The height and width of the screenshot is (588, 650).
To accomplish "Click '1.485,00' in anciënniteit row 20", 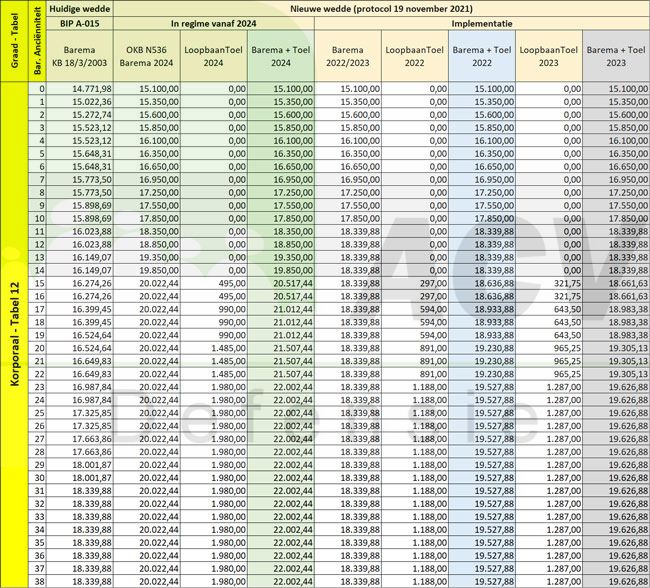I will pos(229,348).
